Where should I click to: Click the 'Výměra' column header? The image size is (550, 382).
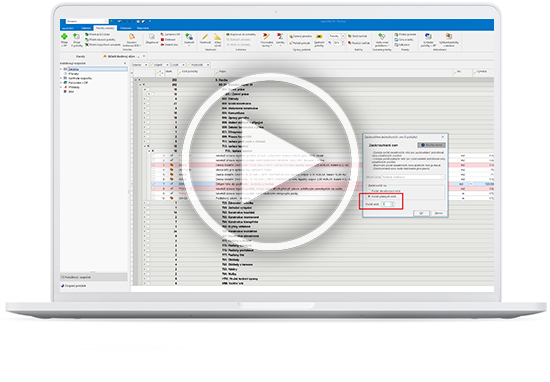pyautogui.click(x=483, y=72)
